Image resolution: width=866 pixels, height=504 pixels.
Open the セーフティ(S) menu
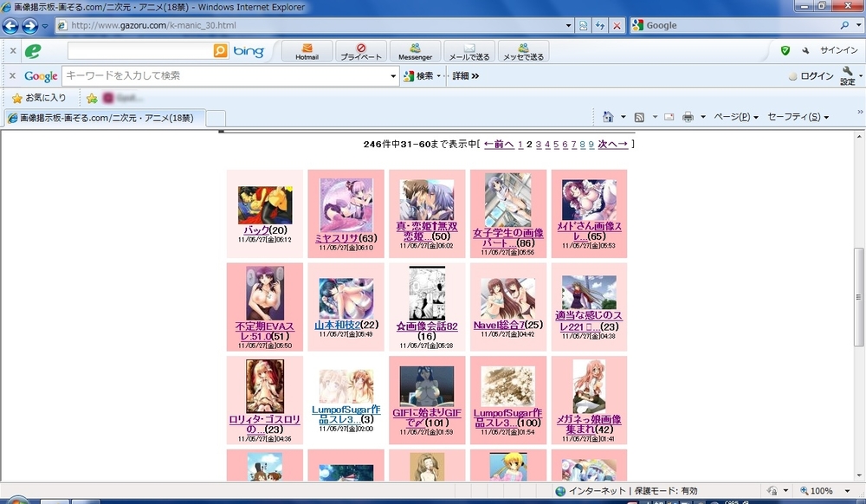pyautogui.click(x=798, y=117)
